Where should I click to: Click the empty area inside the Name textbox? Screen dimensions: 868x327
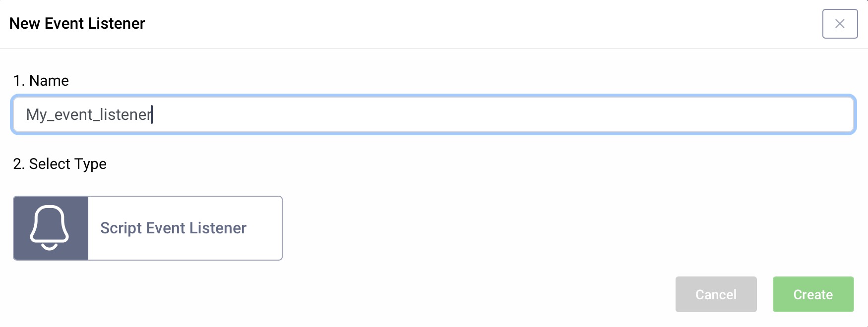[496, 114]
